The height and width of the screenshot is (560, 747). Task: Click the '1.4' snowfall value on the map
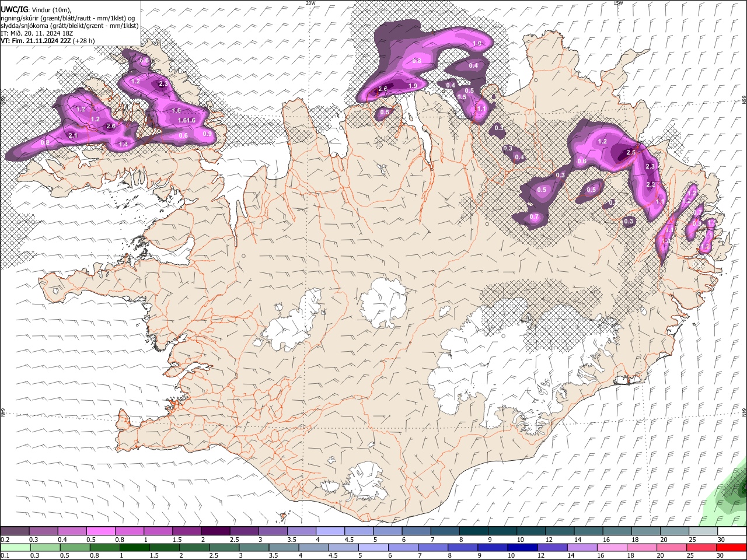tap(123, 144)
